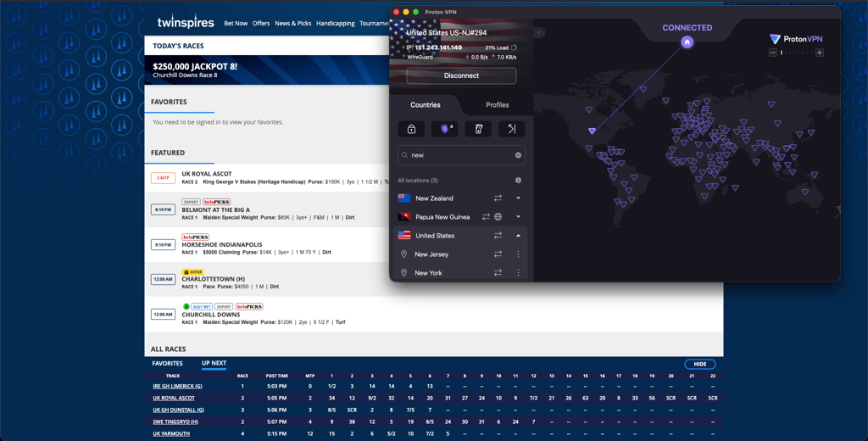
Task: Click the location pin beside New Jersey
Action: point(403,254)
